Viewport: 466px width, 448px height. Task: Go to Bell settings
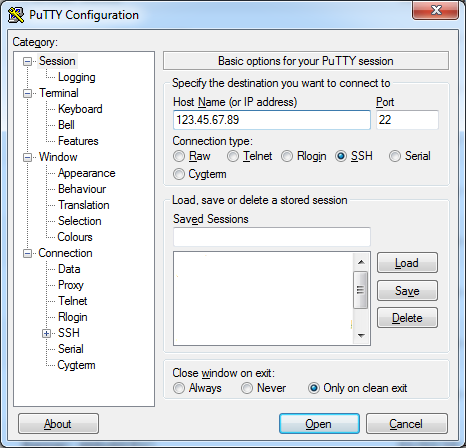click(66, 125)
